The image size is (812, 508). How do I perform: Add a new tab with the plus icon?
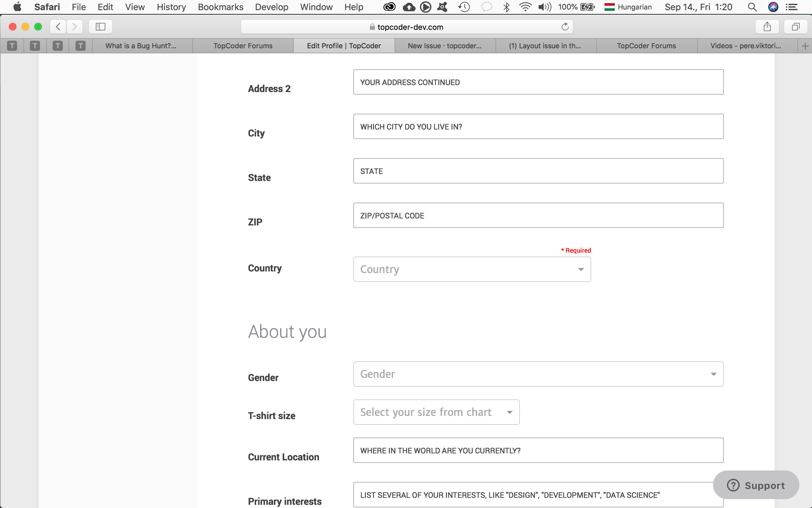point(805,46)
